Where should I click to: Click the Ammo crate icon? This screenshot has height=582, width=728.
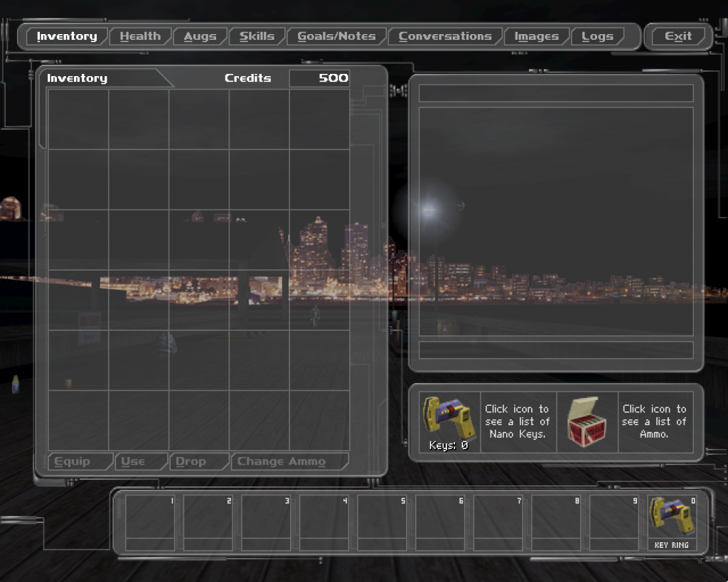coord(587,421)
